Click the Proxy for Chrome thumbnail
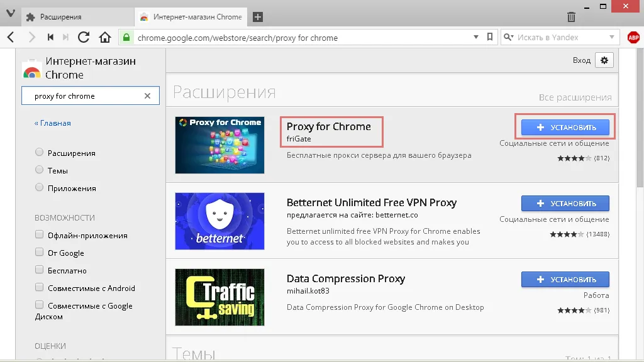This screenshot has height=362, width=644. pyautogui.click(x=219, y=145)
